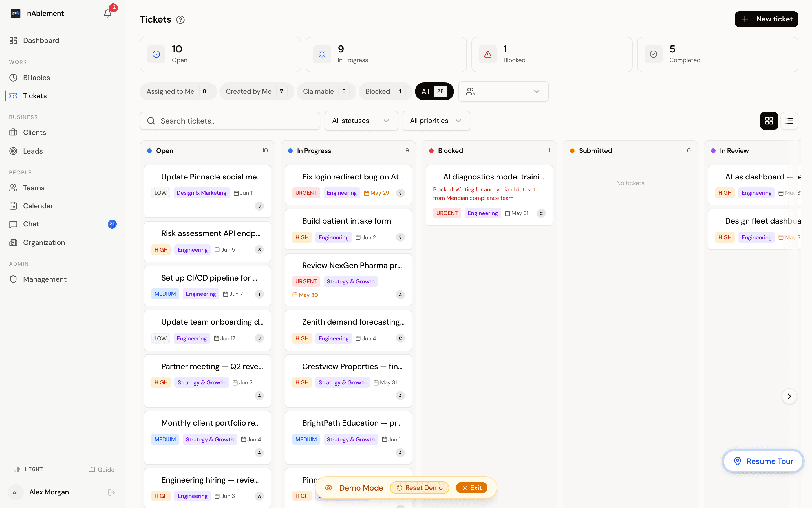
Task: Click assignee avatar C on AI diagnostics card
Action: (541, 213)
